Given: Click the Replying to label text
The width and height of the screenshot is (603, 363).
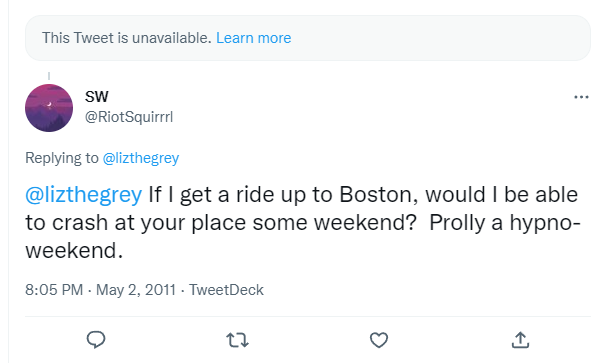Looking at the screenshot, I should 62,158.
